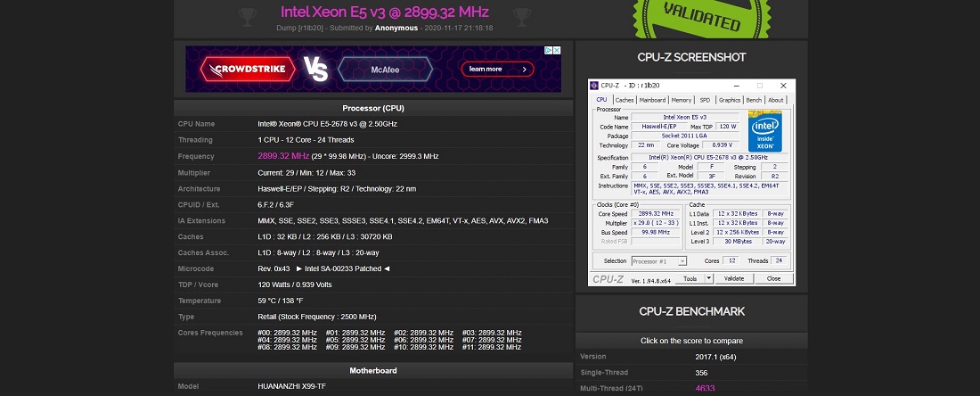Click the trophy icon right of the title
The image size is (980, 396).
point(522,17)
